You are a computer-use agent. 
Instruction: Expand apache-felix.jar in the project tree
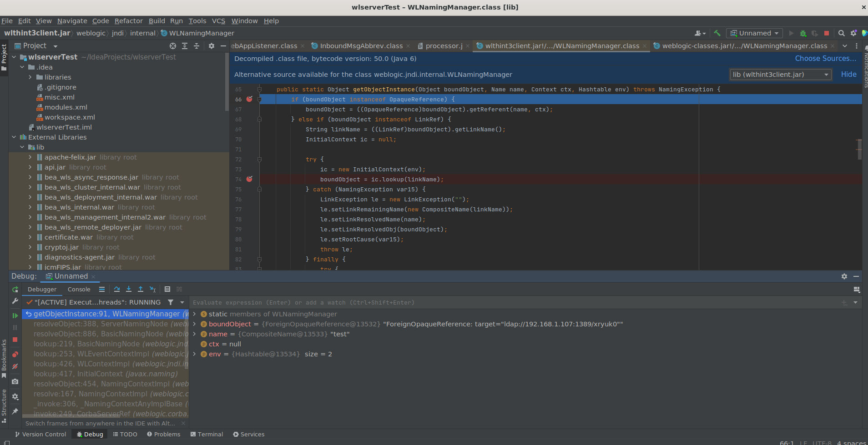pyautogui.click(x=30, y=157)
